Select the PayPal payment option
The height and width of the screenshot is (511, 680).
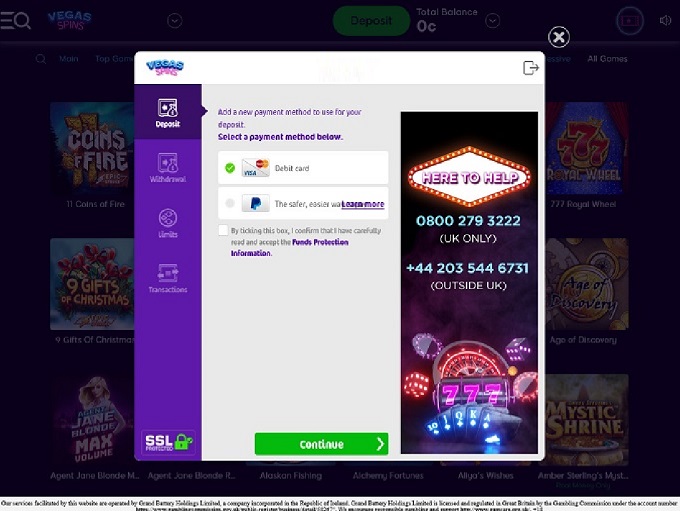(303, 203)
